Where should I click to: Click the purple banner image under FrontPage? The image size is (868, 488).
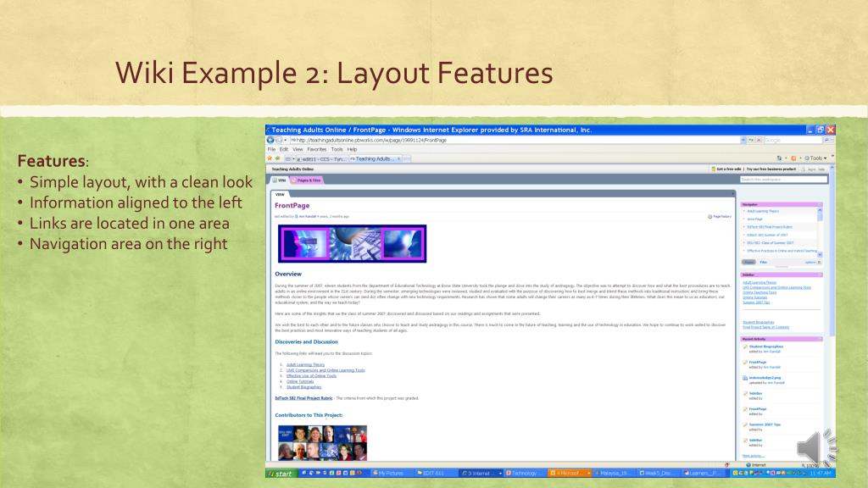(x=352, y=243)
